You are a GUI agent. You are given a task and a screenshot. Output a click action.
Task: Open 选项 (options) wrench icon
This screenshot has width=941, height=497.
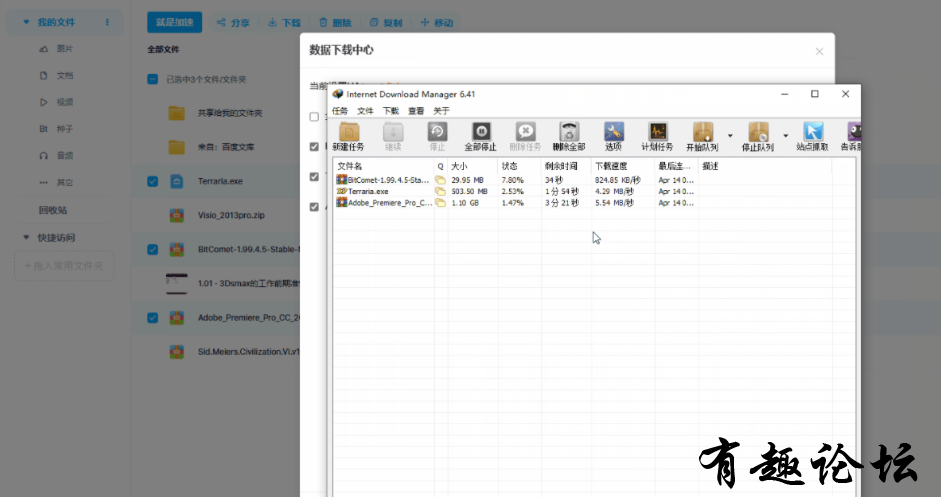click(x=613, y=131)
